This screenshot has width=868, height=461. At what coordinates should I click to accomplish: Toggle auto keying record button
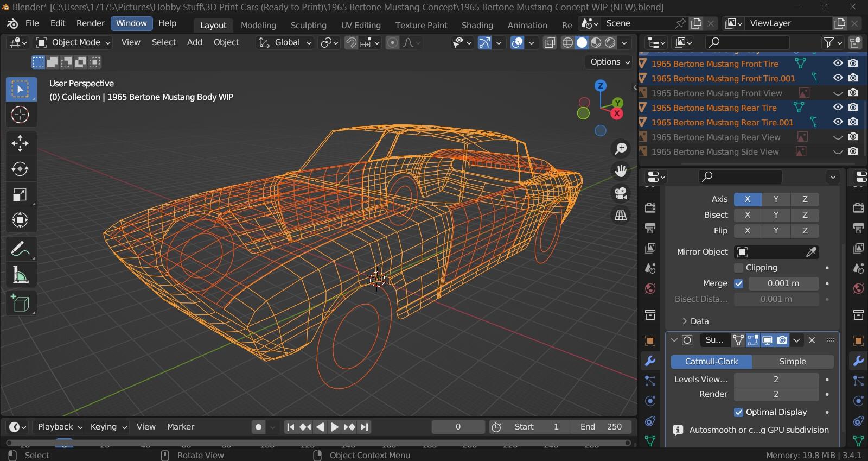pos(259,427)
